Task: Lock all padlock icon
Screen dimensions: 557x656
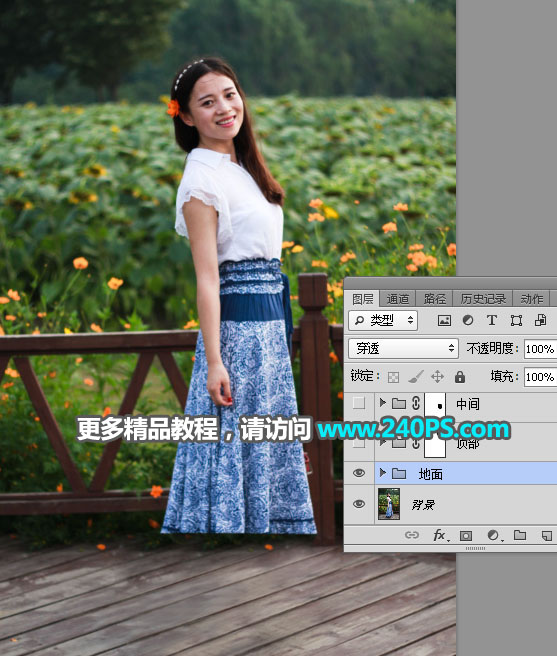Action: pos(460,377)
